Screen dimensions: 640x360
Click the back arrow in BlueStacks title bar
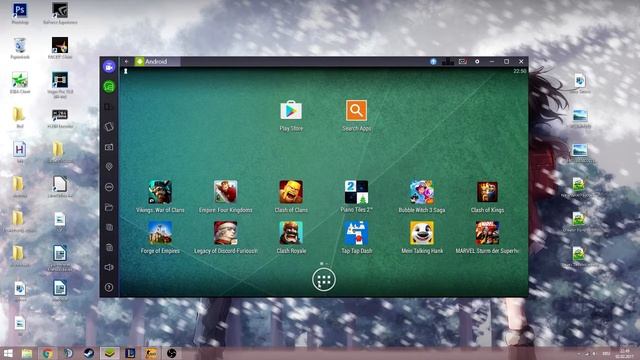(x=127, y=61)
